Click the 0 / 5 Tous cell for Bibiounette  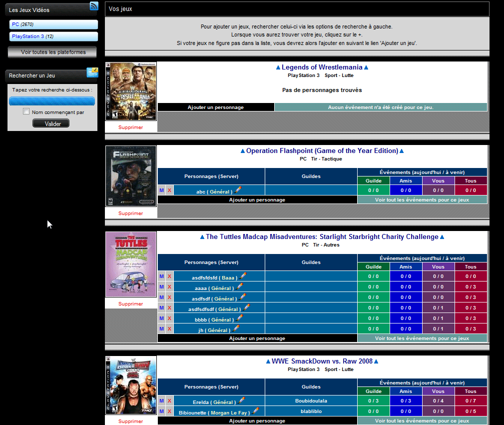click(471, 411)
